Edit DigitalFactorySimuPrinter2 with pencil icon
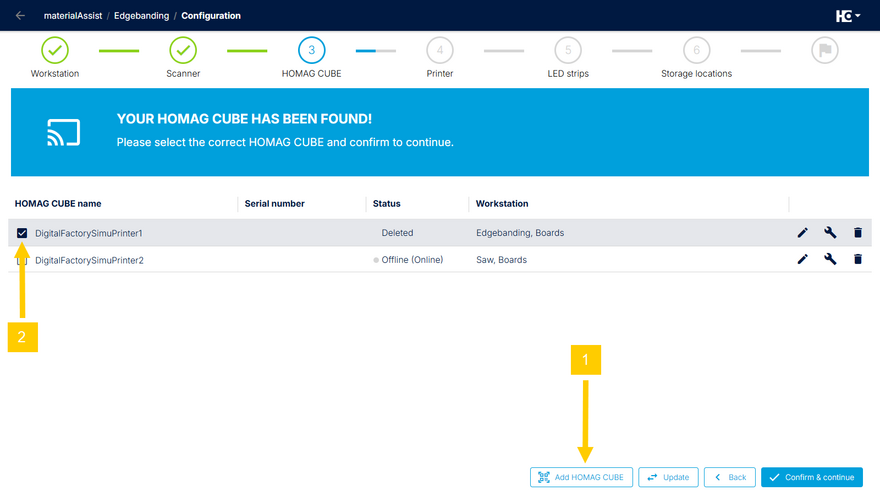880x496 pixels. tap(803, 259)
